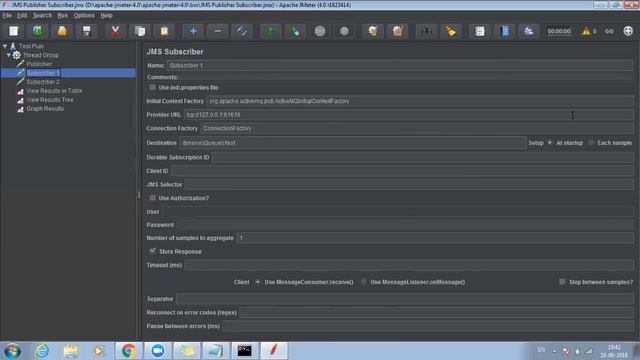Viewport: 640px width, 360px height.
Task: Open Internet Explorer from taskbar
Action: [x=42, y=351]
